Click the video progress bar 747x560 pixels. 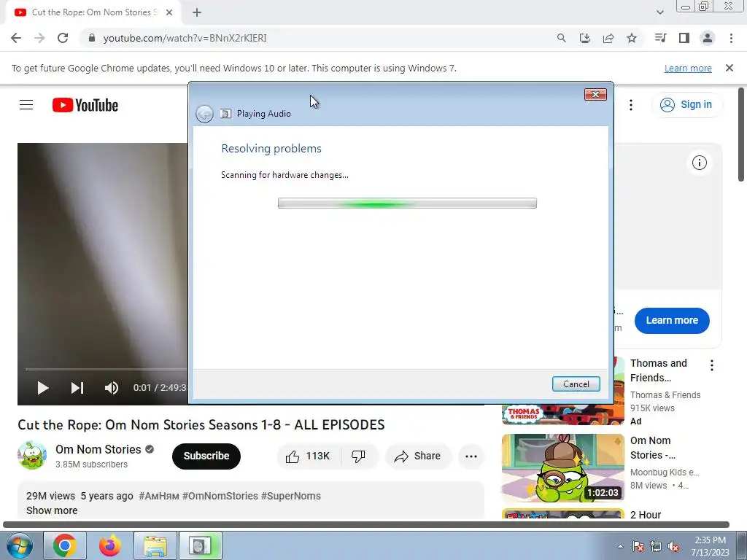(x=107, y=369)
